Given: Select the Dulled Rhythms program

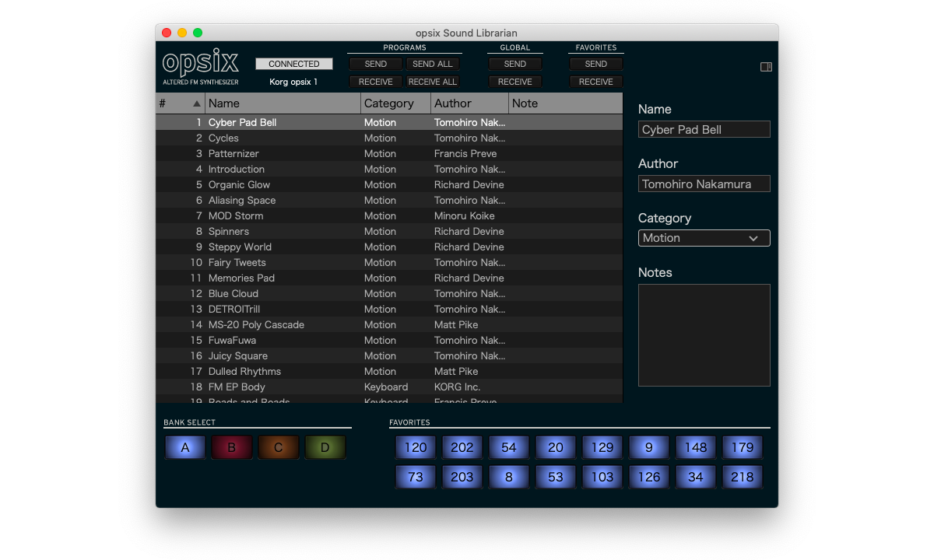Looking at the screenshot, I should (x=389, y=371).
